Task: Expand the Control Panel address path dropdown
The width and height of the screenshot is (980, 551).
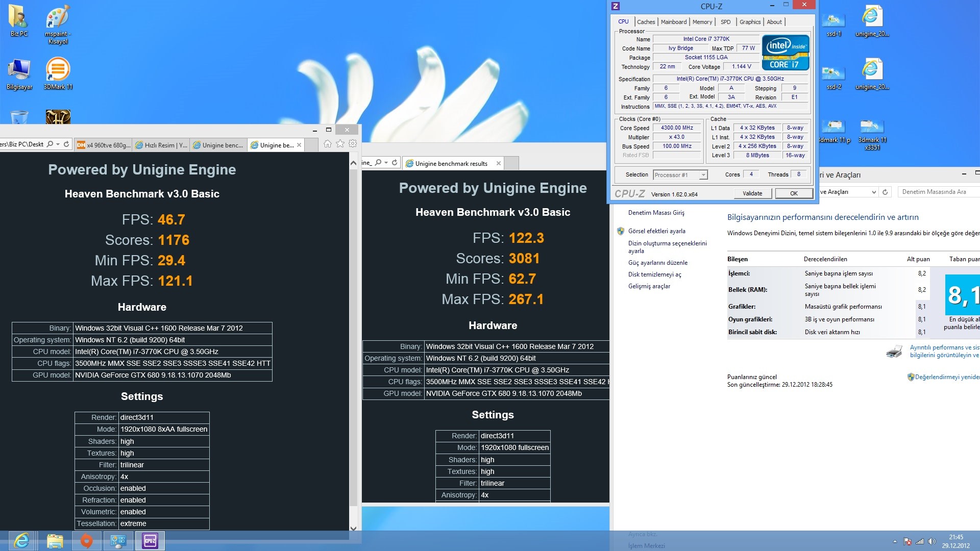Action: click(x=874, y=192)
